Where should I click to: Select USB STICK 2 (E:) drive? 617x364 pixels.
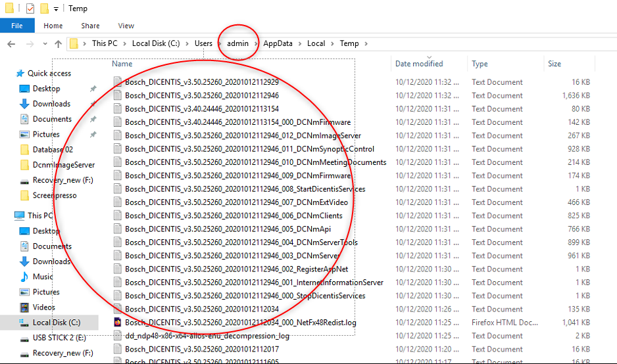click(58, 338)
